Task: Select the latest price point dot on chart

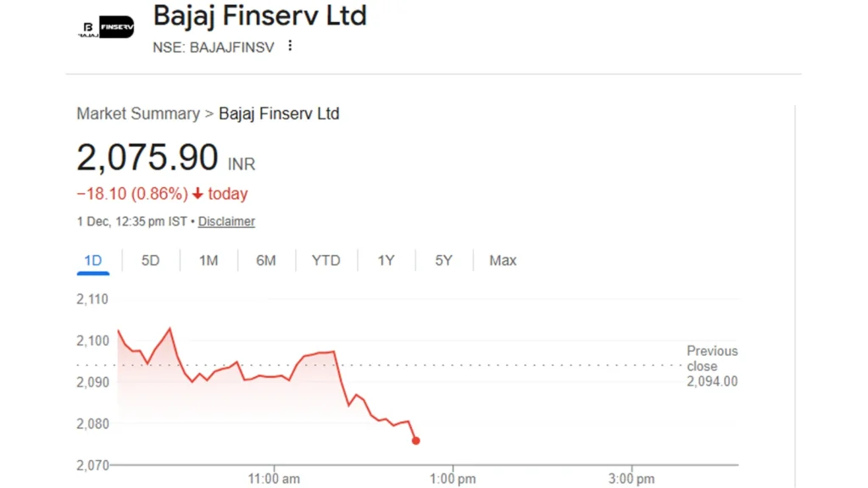Action: point(415,441)
